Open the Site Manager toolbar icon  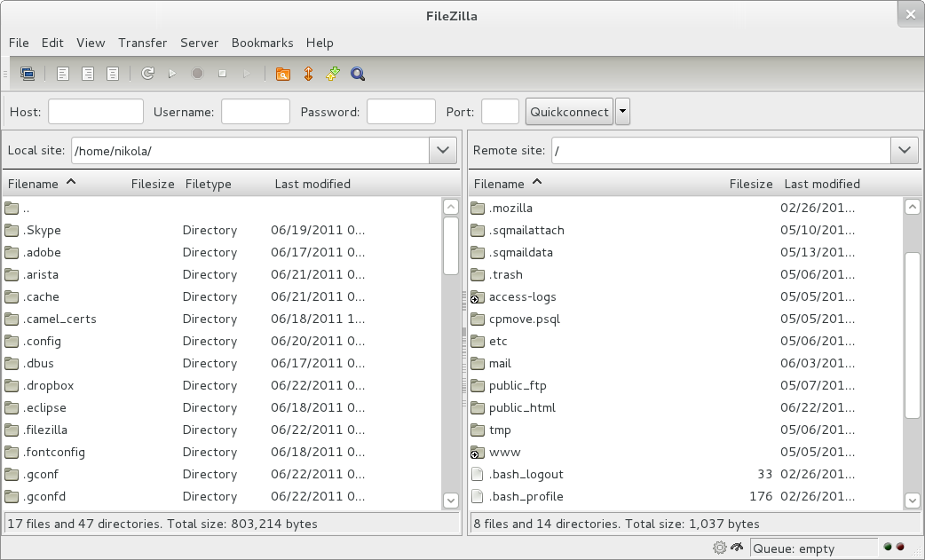click(28, 74)
